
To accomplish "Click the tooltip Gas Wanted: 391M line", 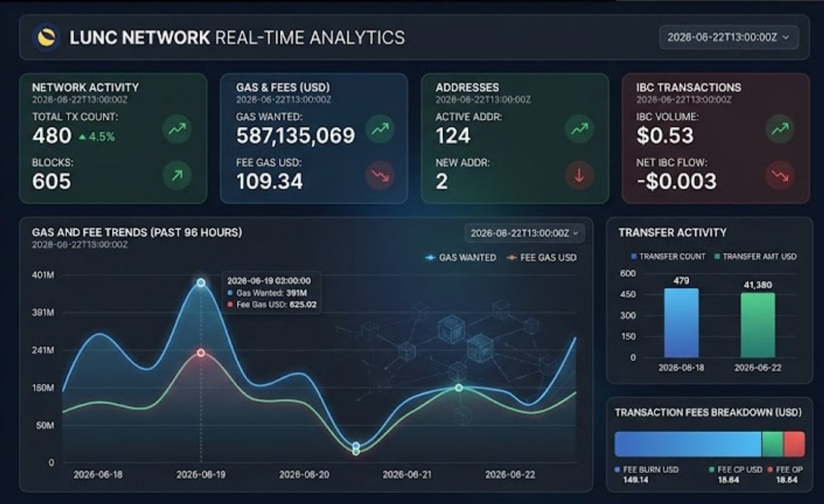I will 266,293.
